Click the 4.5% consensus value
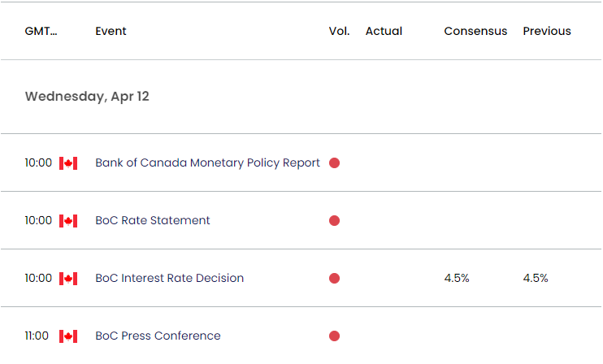 457,279
